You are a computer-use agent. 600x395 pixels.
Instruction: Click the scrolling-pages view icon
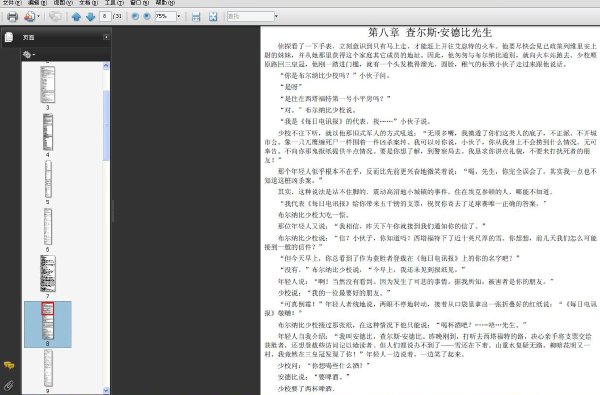tap(196, 16)
